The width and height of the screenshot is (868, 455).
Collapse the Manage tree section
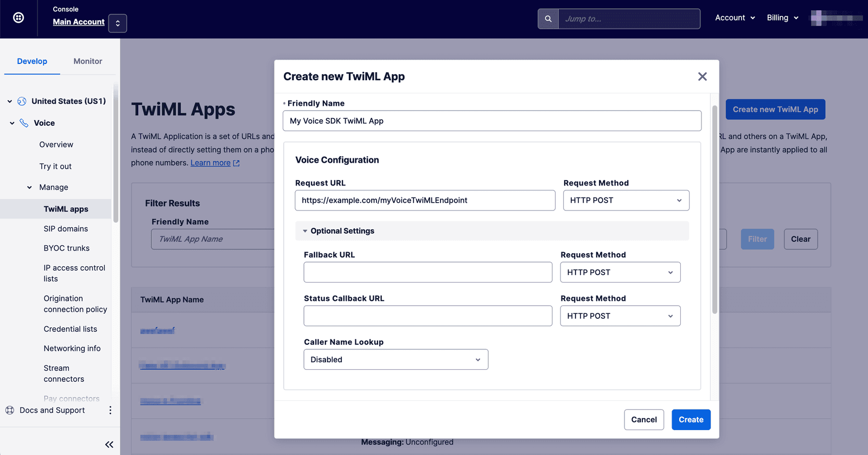coord(29,188)
